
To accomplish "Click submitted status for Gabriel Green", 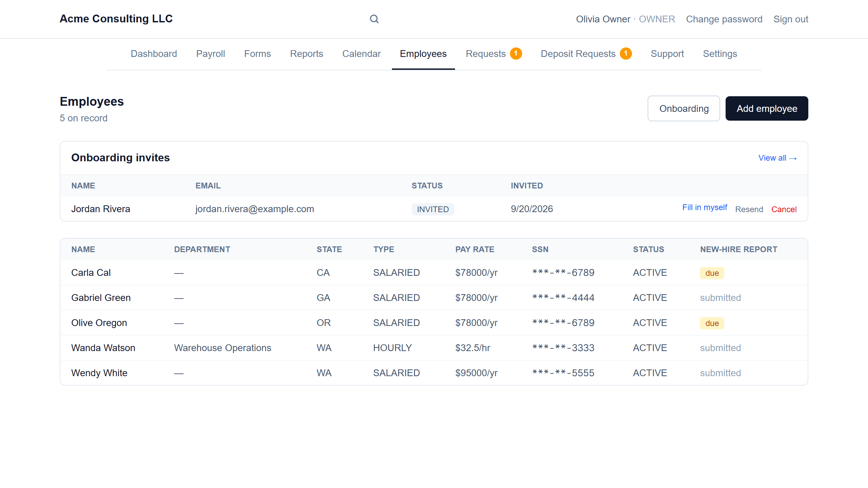I will (721, 298).
